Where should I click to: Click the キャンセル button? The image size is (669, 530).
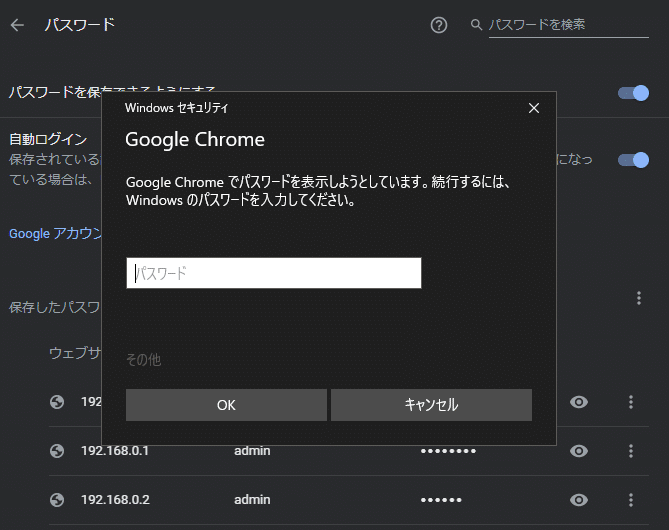pos(431,405)
